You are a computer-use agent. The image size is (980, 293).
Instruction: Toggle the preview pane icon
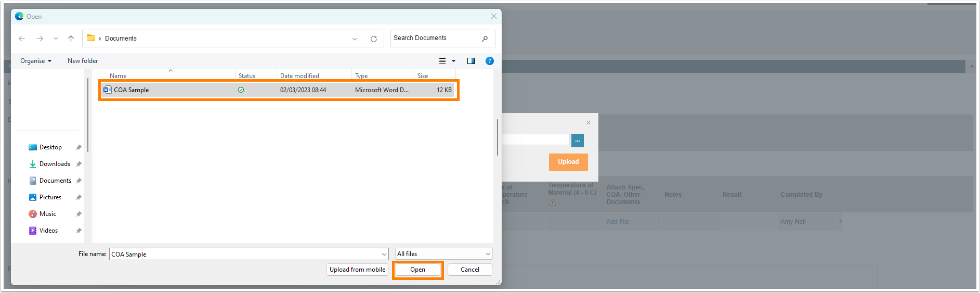tap(471, 61)
